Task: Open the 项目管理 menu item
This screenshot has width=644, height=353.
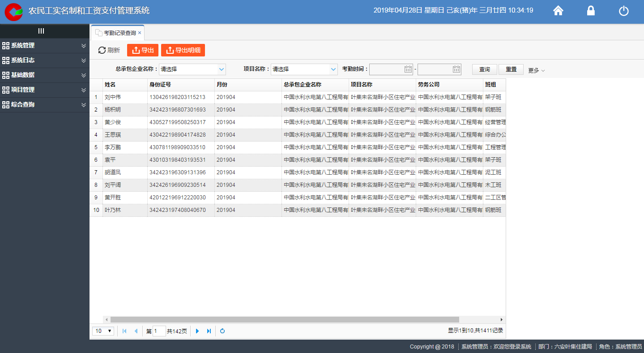Action: coord(45,90)
